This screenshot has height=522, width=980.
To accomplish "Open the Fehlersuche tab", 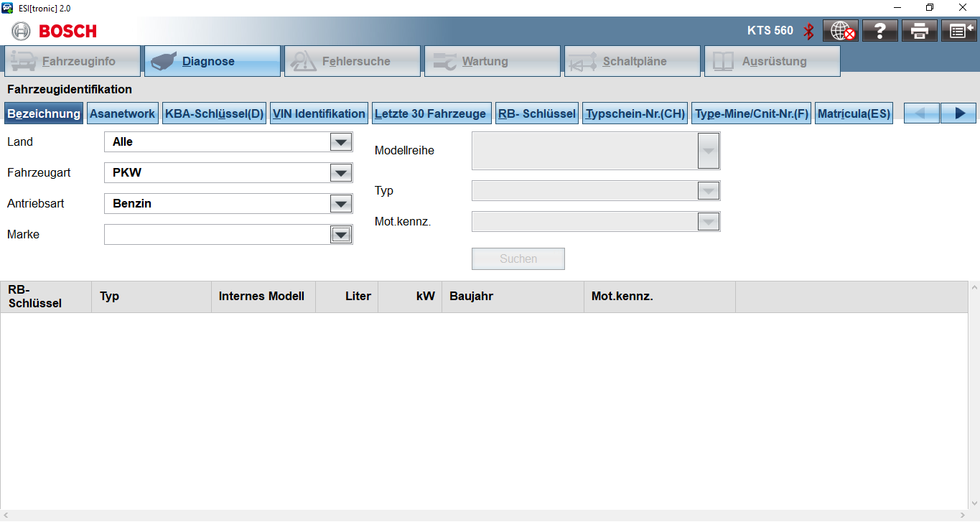I will [352, 62].
